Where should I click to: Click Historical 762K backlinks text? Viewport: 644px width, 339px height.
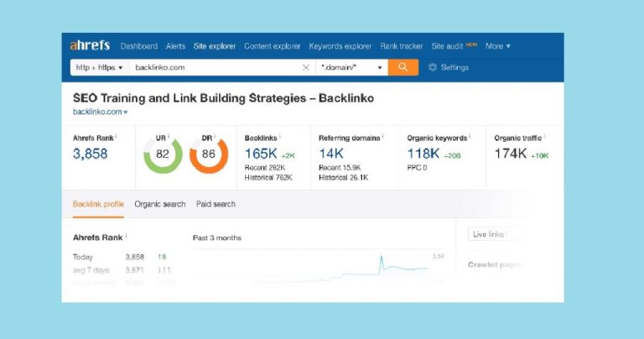268,178
